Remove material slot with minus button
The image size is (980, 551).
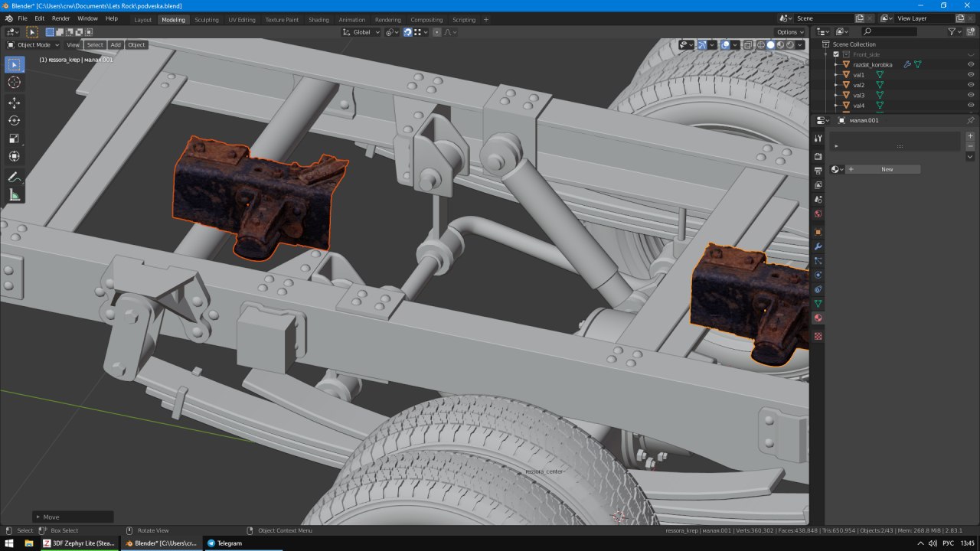tap(970, 146)
